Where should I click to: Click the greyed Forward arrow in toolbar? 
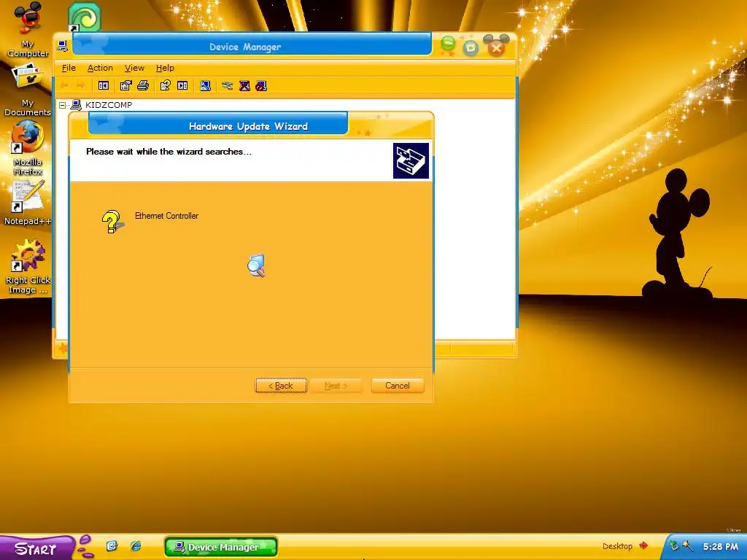[81, 86]
